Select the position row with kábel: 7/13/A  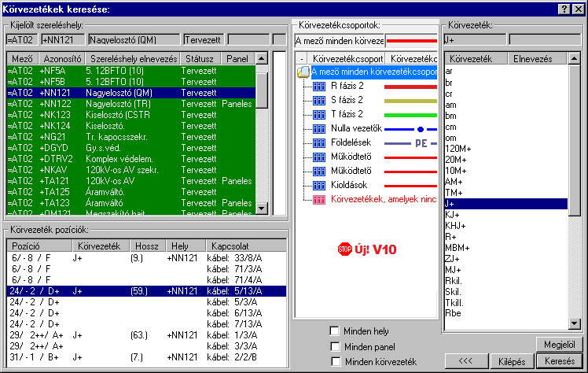click(147, 324)
